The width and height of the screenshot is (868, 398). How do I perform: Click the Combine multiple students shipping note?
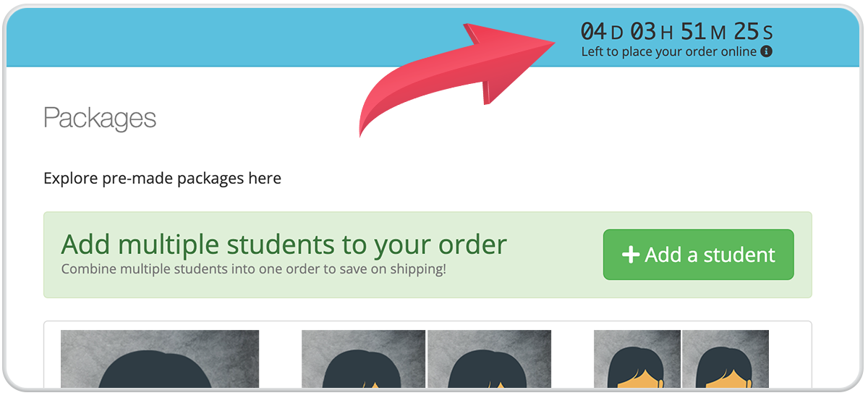[x=254, y=269]
